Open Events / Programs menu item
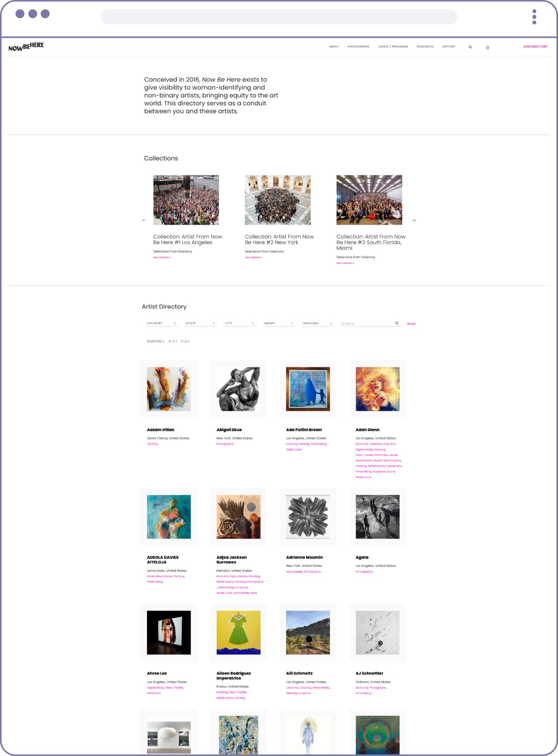This screenshot has width=558, height=756. tap(393, 47)
